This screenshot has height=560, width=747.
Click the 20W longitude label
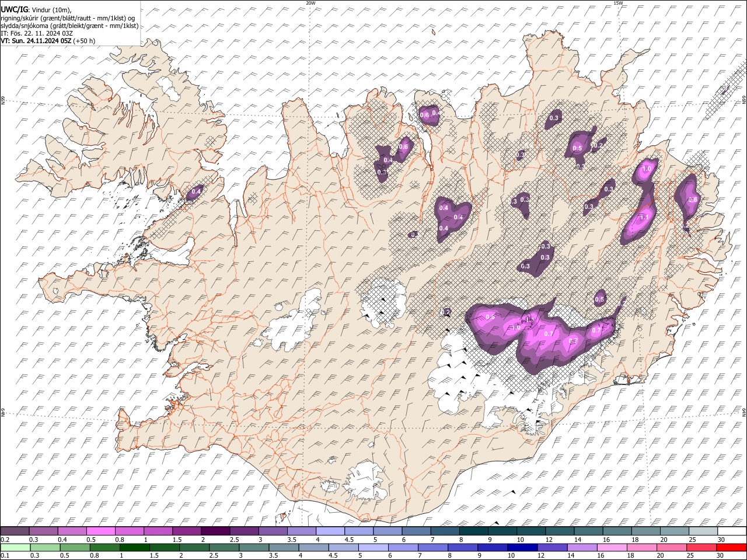click(310, 3)
